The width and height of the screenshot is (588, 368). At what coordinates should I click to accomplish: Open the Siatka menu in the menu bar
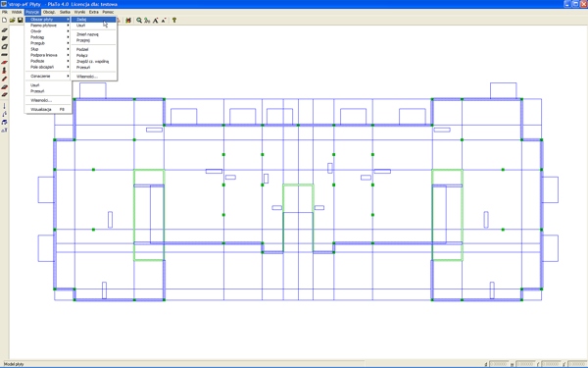(x=65, y=12)
